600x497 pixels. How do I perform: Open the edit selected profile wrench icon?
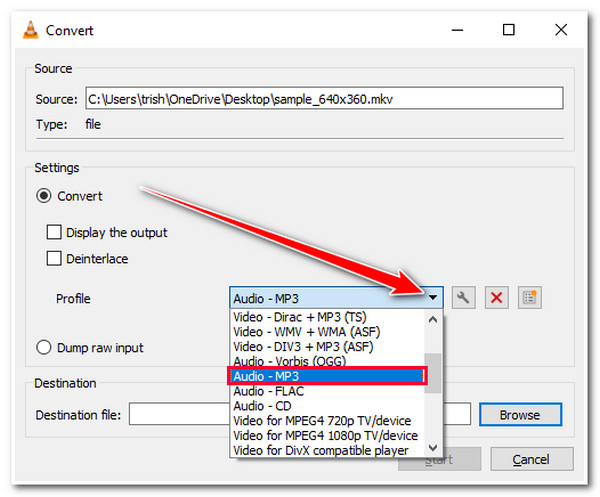click(x=463, y=298)
